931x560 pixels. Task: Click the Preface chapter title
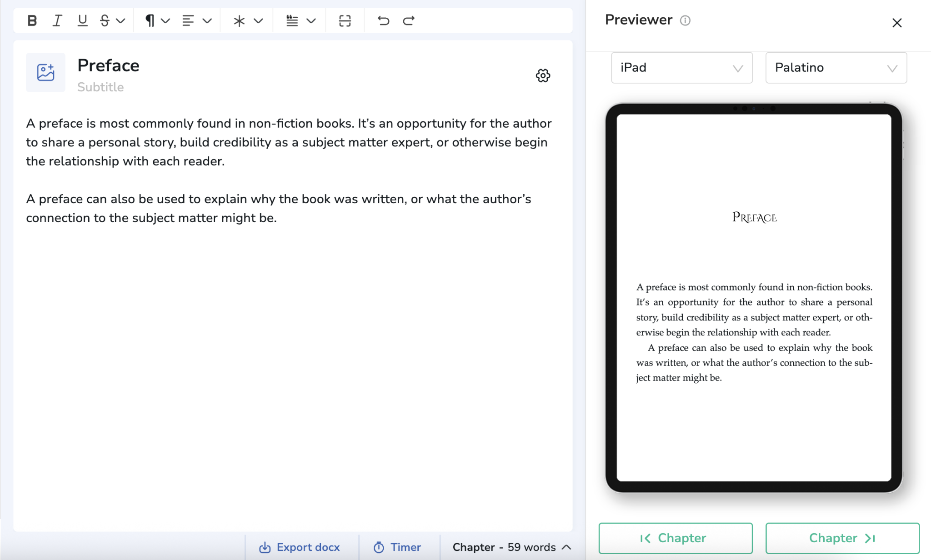[x=108, y=65]
